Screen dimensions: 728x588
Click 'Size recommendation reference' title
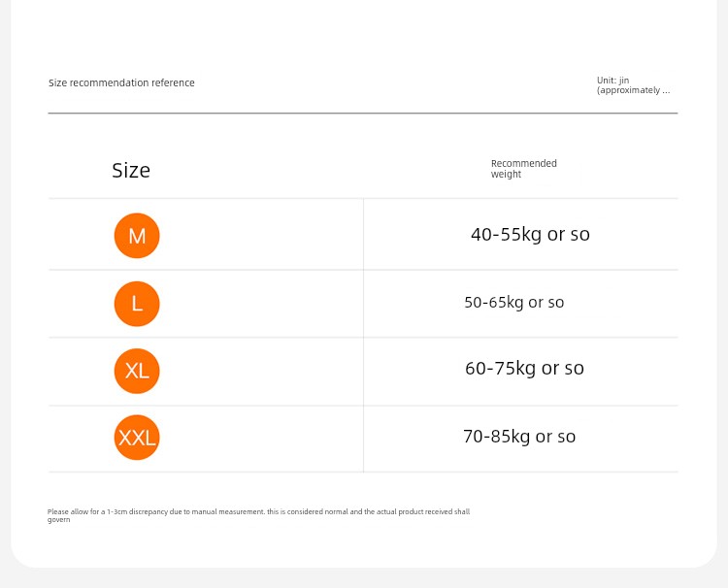121,82
